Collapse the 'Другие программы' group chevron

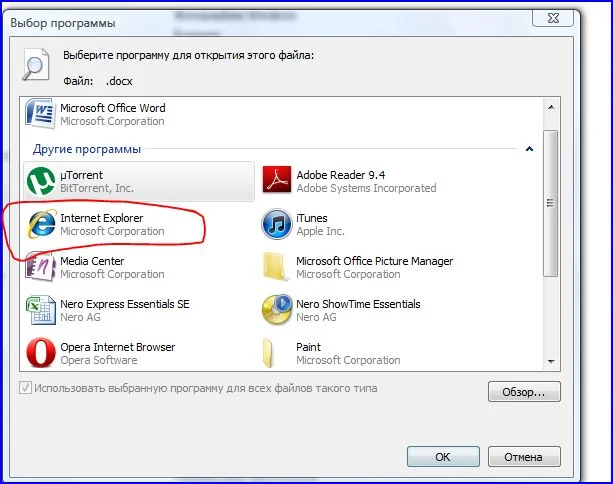click(529, 149)
